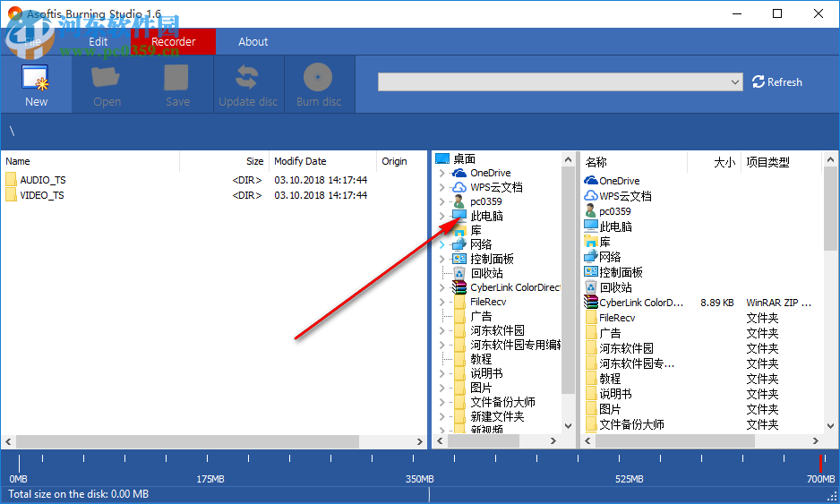Click the 700MB red capacity marker
This screenshot has width=840, height=504.
point(819,463)
